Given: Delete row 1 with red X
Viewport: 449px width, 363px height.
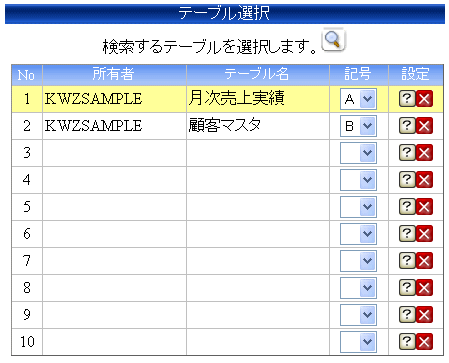Looking at the screenshot, I should (424, 99).
